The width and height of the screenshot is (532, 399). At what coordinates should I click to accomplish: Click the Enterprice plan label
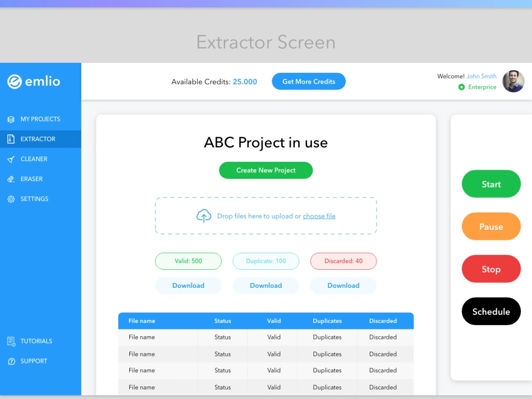[x=482, y=87]
